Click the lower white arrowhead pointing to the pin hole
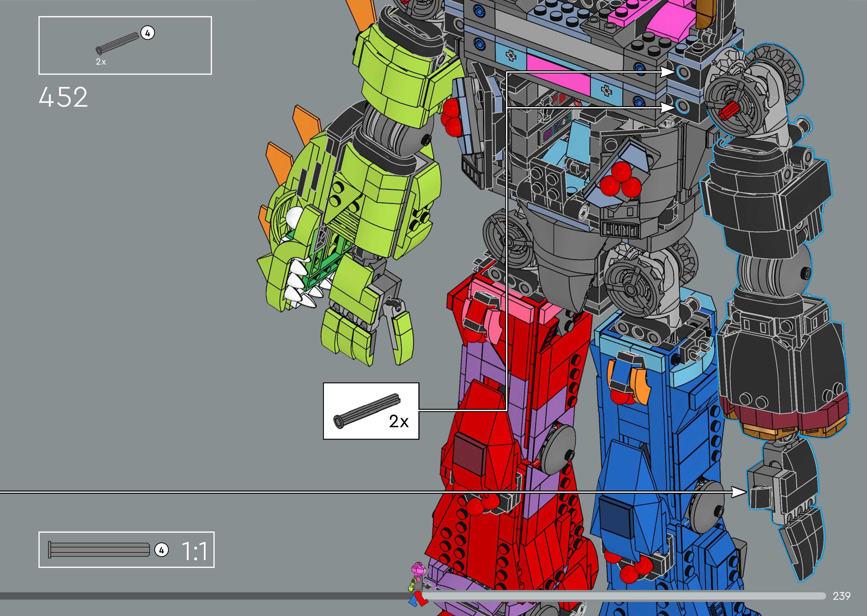 [666, 108]
